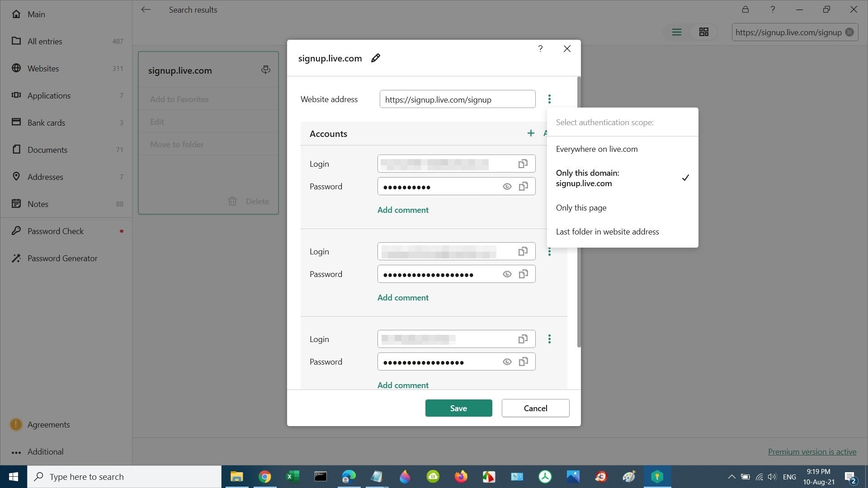
Task: Open All entries in the sidebar
Action: click(66, 41)
